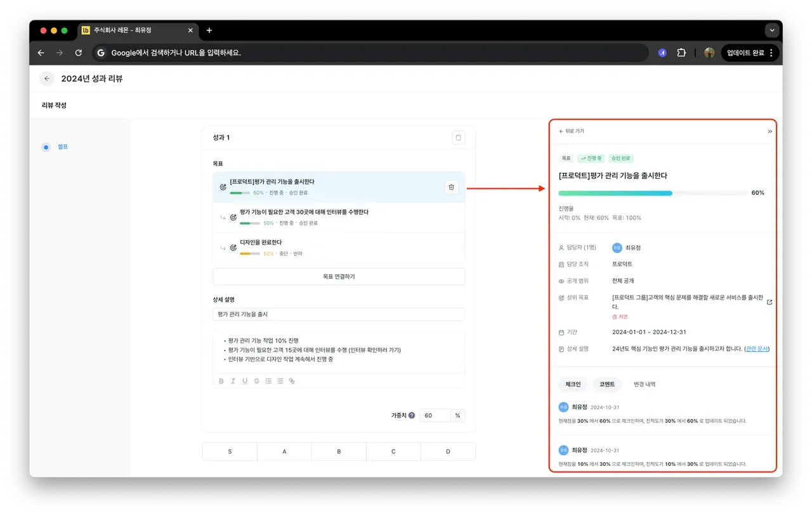Switch to the 체크인 tab
The image size is (812, 516).
coord(573,384)
